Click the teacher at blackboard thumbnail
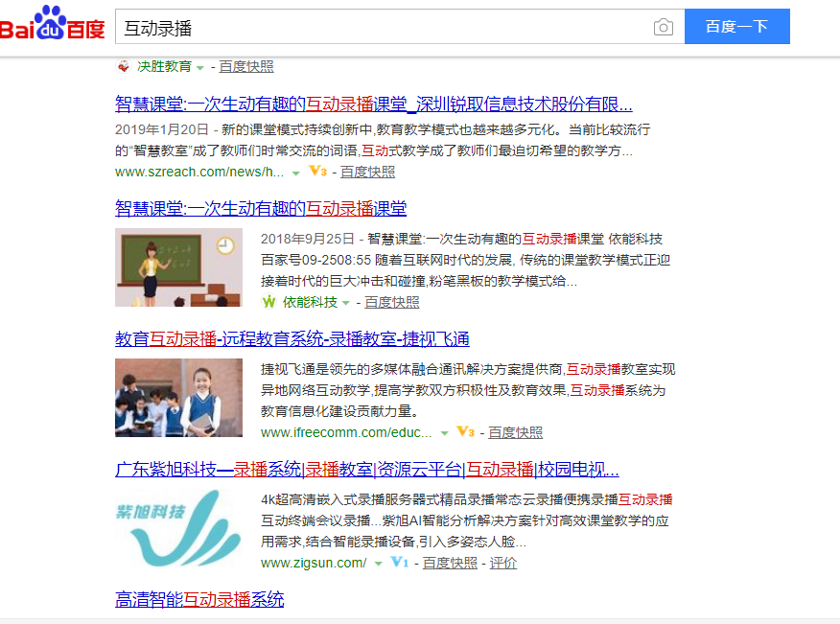Image resolution: width=840 pixels, height=624 pixels. click(178, 267)
